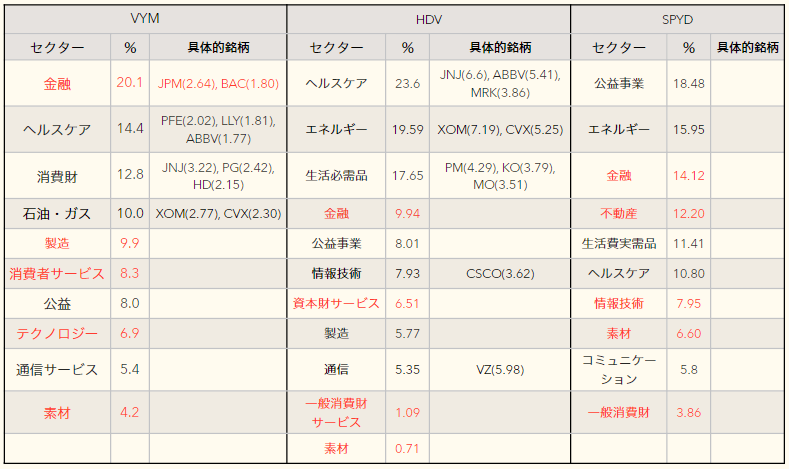Select the 公益 sector cell under VYM
This screenshot has width=789, height=469.
pos(57,303)
